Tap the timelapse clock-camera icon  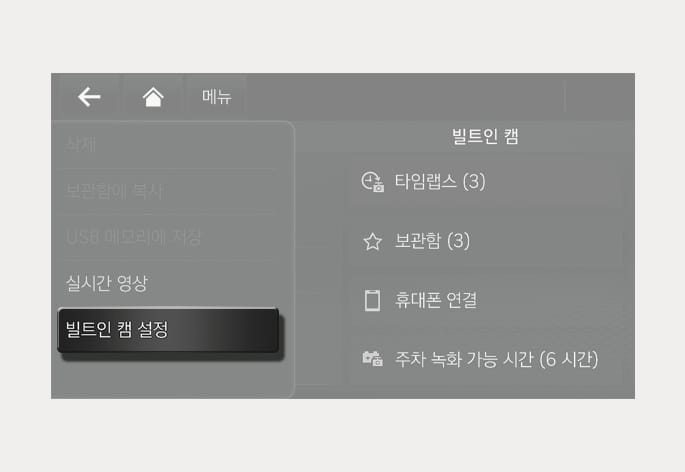373,182
